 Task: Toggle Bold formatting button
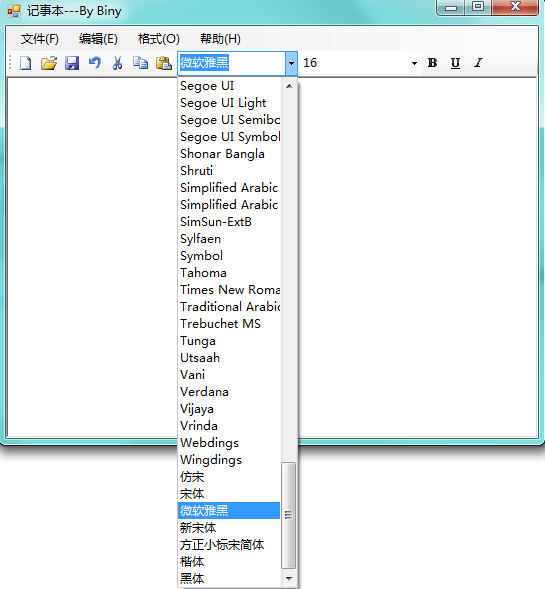coord(432,63)
